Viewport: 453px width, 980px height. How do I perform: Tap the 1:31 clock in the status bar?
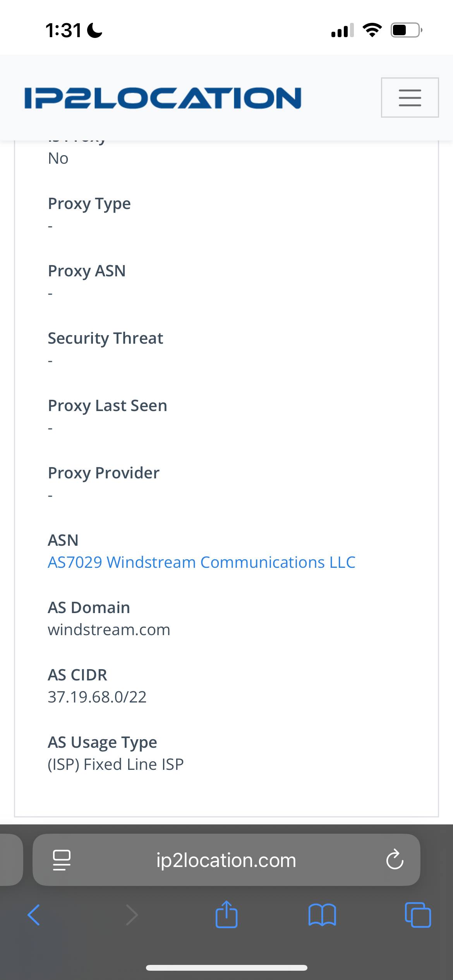click(x=63, y=30)
